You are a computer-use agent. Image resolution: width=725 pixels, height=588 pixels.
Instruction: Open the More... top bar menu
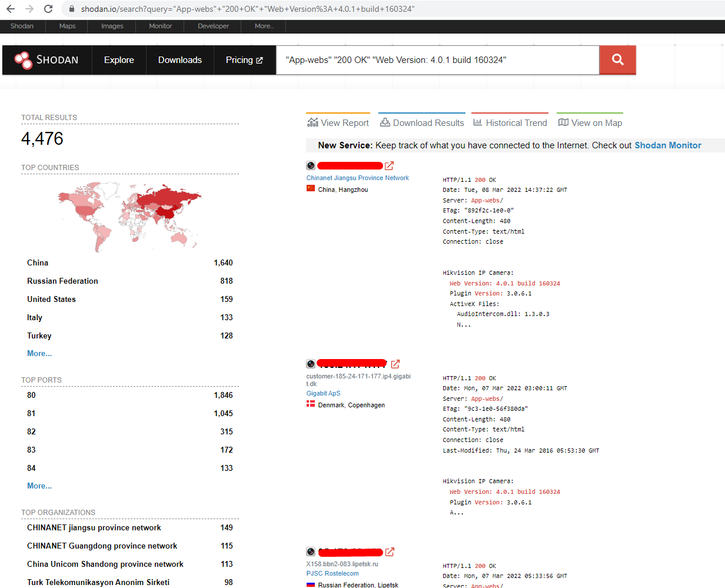[x=264, y=26]
